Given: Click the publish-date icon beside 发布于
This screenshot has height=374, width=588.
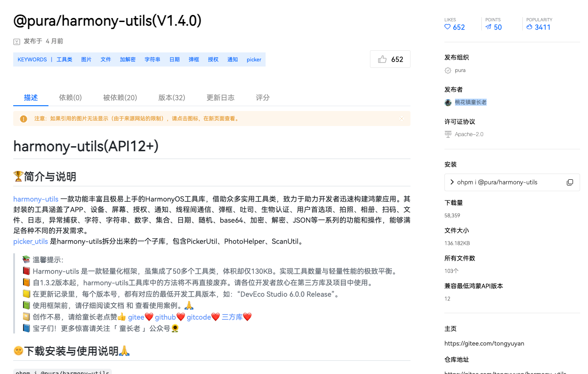Looking at the screenshot, I should 17,42.
